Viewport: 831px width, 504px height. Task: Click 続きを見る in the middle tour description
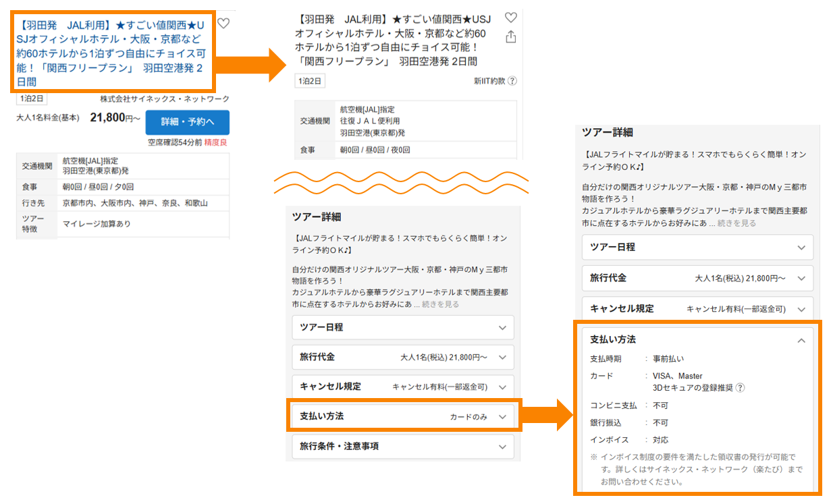(439, 304)
